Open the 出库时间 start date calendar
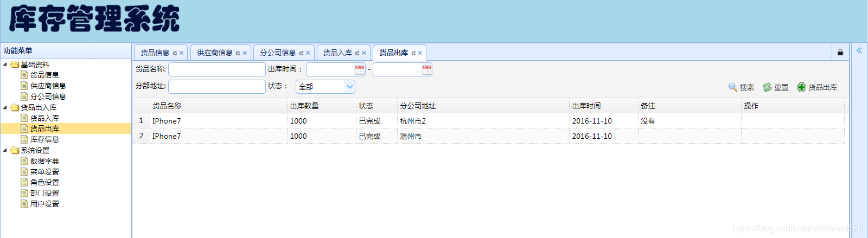Viewport: 868px width, 238px height. tap(360, 69)
